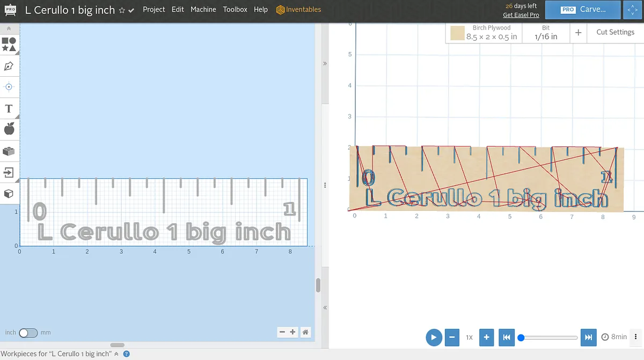Open the Birch Plywood material dropdown
Viewport: 644px width, 360px height.
(484, 33)
